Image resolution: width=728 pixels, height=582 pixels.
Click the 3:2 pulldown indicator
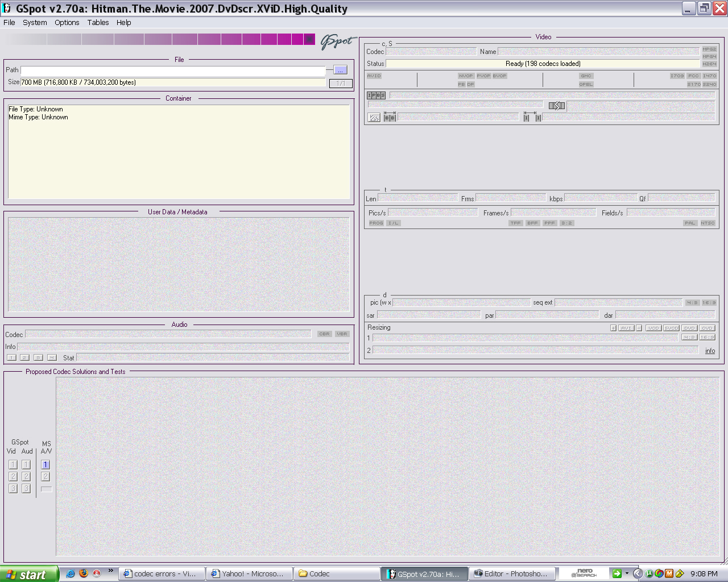click(x=566, y=223)
